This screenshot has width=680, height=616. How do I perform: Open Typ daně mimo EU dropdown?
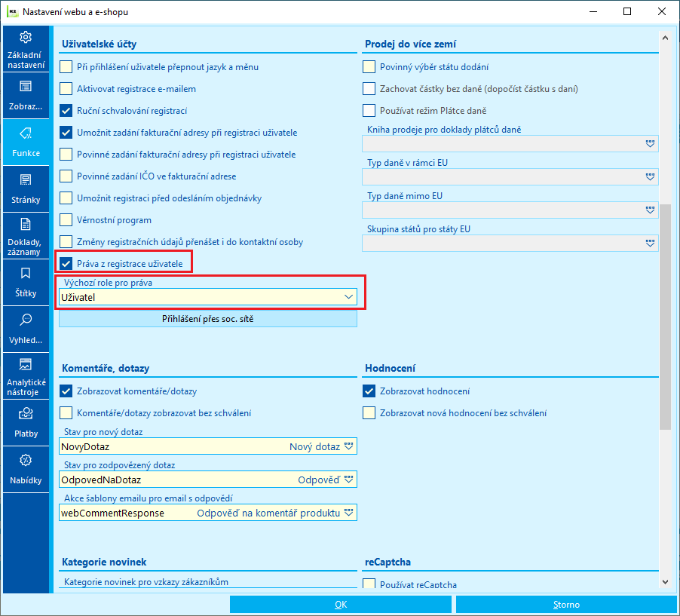(x=650, y=210)
